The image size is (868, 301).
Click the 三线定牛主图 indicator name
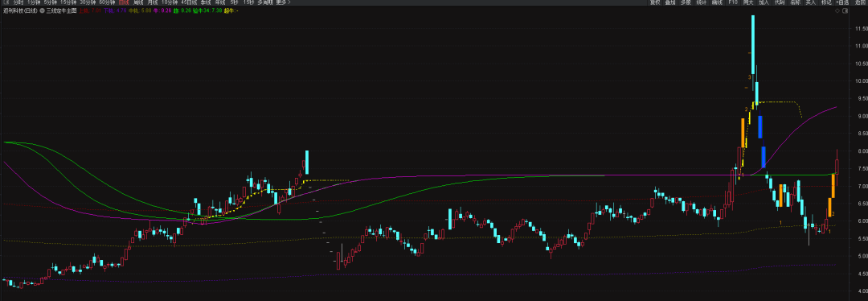(x=61, y=10)
